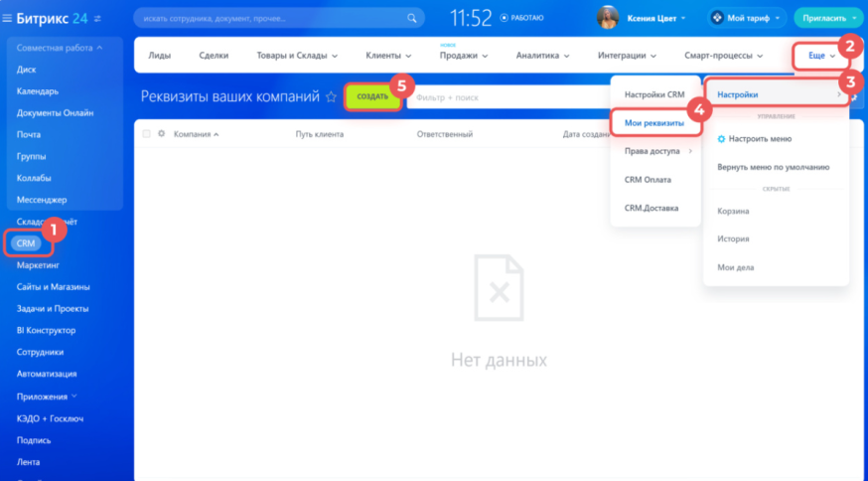Toggle the select-all checkbox in table header
This screenshot has height=481, width=868.
tap(146, 133)
